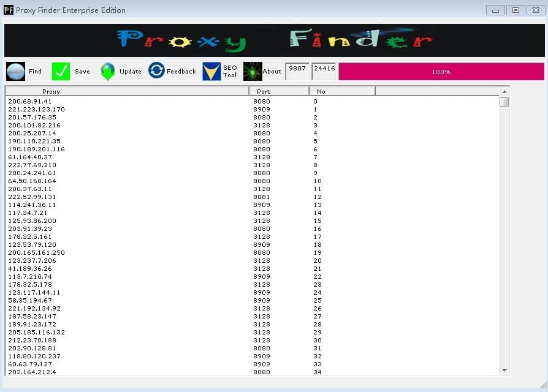Viewport: 548px width, 392px height.
Task: Click the About spider icon
Action: point(253,71)
